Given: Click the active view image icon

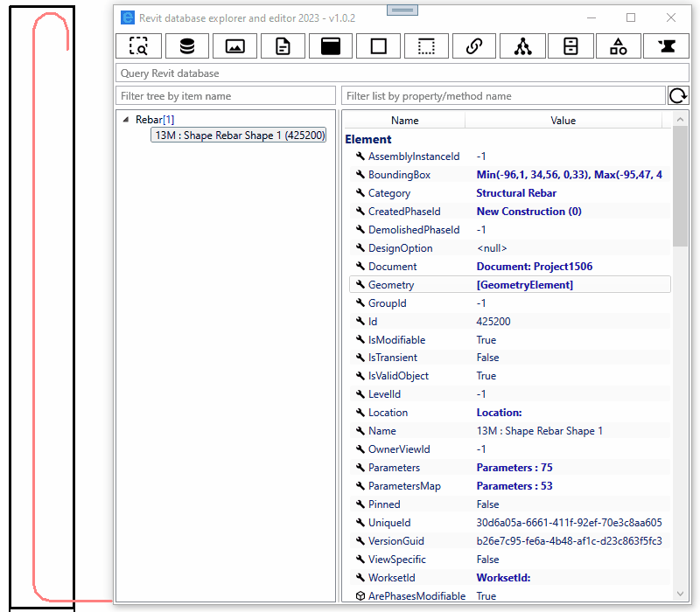Looking at the screenshot, I should [234, 46].
